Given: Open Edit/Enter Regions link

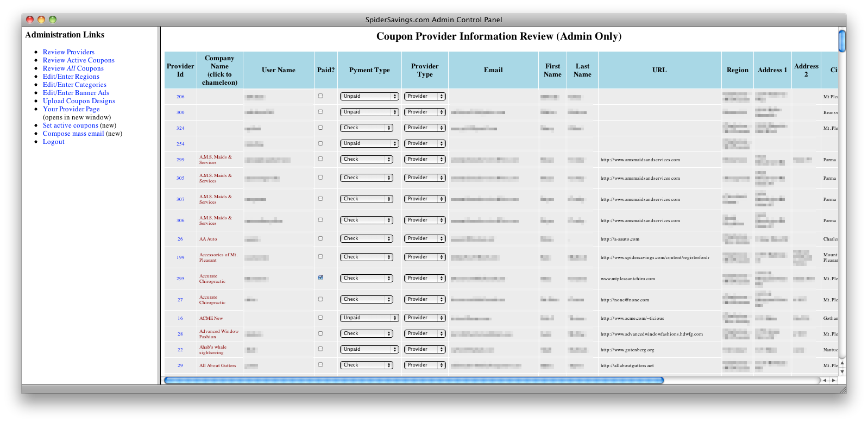Looking at the screenshot, I should coord(71,77).
